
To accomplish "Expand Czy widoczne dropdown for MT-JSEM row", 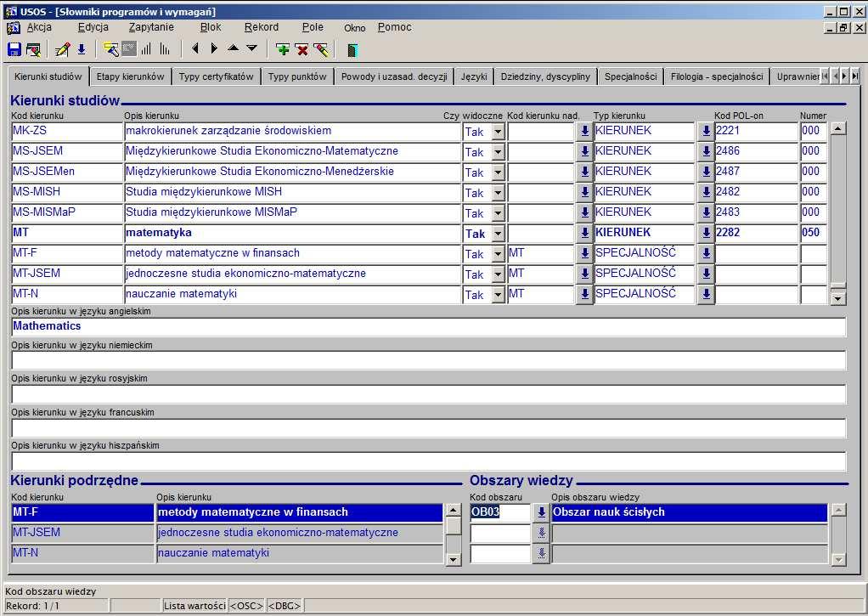I will [499, 274].
